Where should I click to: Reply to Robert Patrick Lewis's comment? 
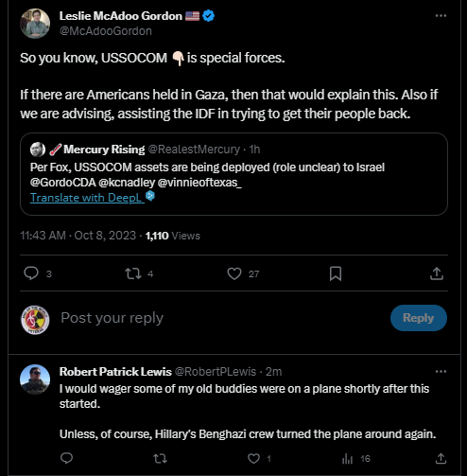tap(66, 458)
